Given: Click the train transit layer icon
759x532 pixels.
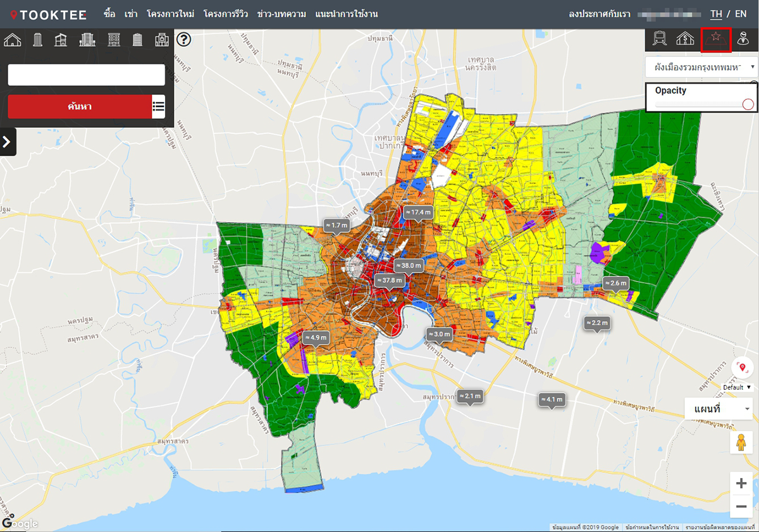Looking at the screenshot, I should point(658,40).
